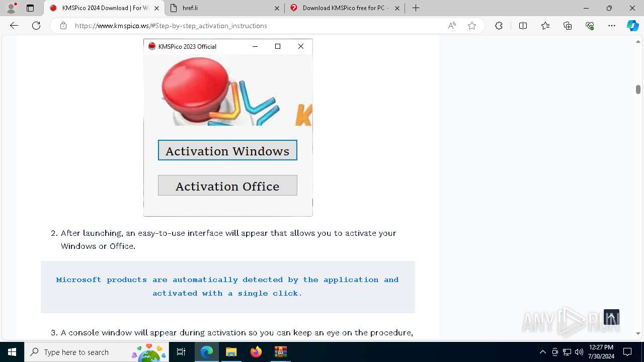Open the notification center icon

pyautogui.click(x=627, y=352)
